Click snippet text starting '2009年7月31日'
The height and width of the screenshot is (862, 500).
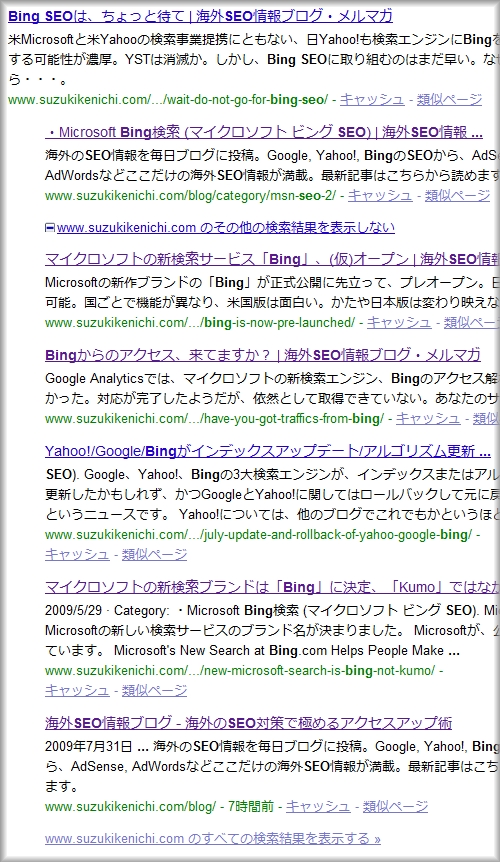[272, 747]
